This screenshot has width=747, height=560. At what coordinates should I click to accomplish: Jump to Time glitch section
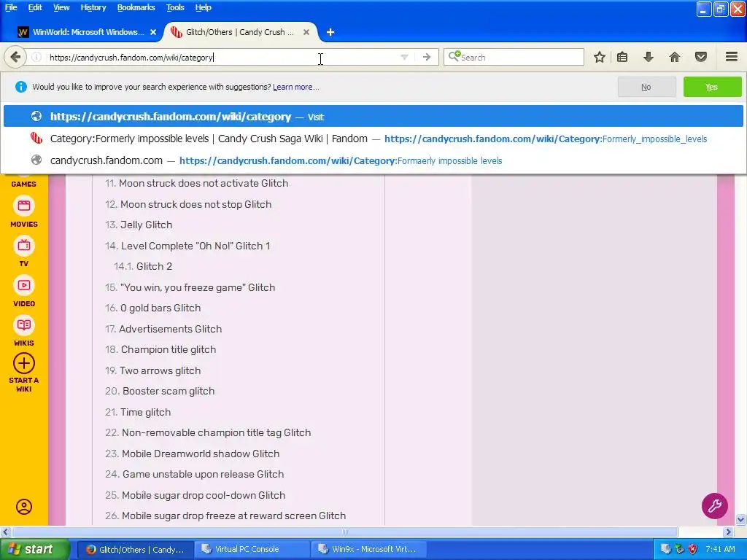(x=138, y=413)
